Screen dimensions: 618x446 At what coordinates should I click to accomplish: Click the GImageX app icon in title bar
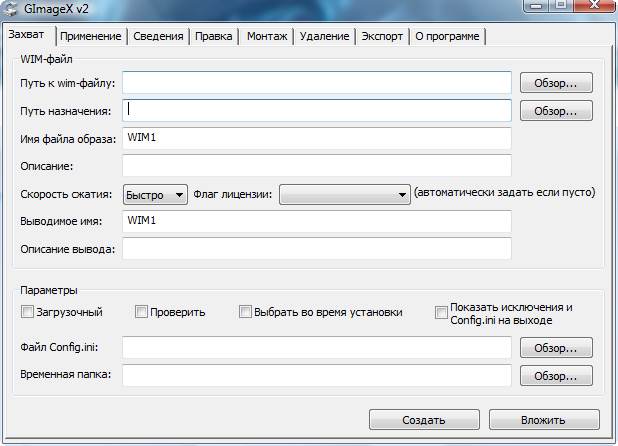pos(11,9)
